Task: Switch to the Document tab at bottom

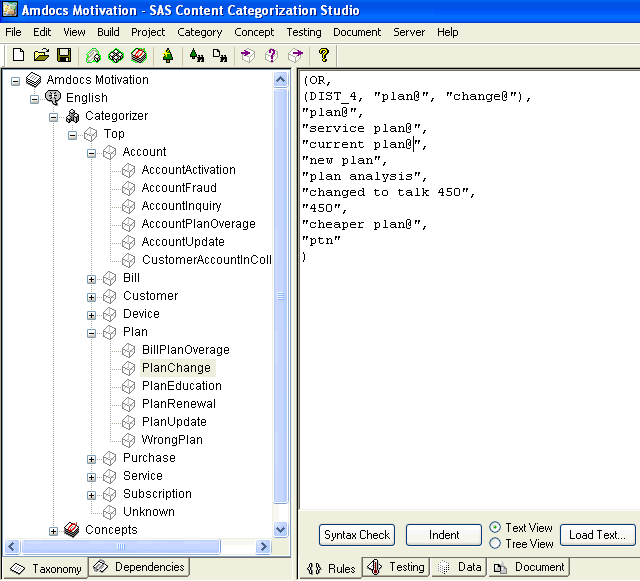Action: (x=529, y=567)
